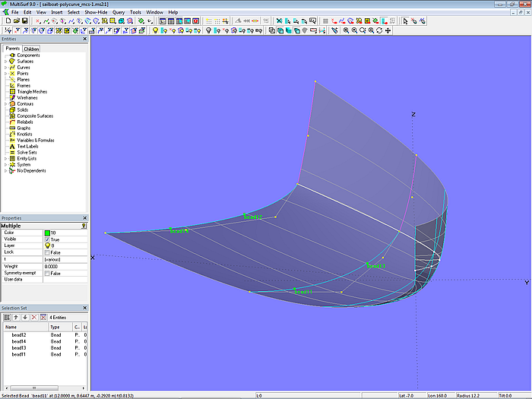Check the Symmetry exempt checkbox

pyautogui.click(x=47, y=273)
